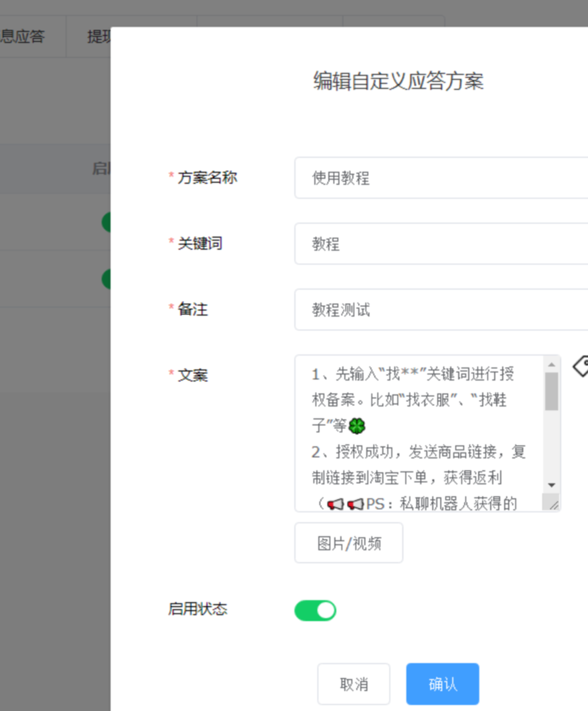
Task: Confirm with the 确认 button
Action: 443,684
